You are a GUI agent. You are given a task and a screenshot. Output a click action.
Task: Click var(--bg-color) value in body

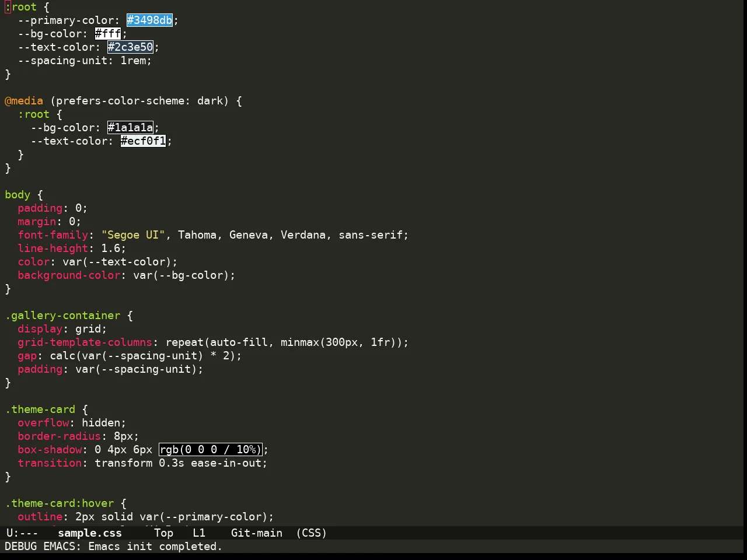(181, 275)
